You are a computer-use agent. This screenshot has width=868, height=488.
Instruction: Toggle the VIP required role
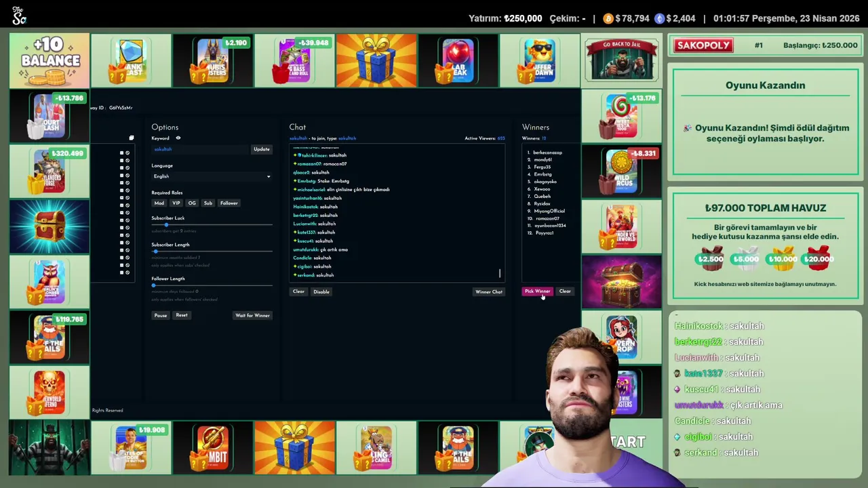176,203
